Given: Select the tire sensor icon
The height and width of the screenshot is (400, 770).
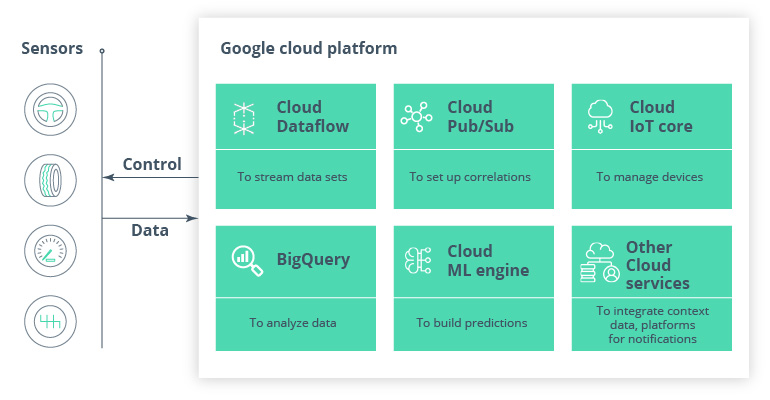Looking at the screenshot, I should point(48,179).
